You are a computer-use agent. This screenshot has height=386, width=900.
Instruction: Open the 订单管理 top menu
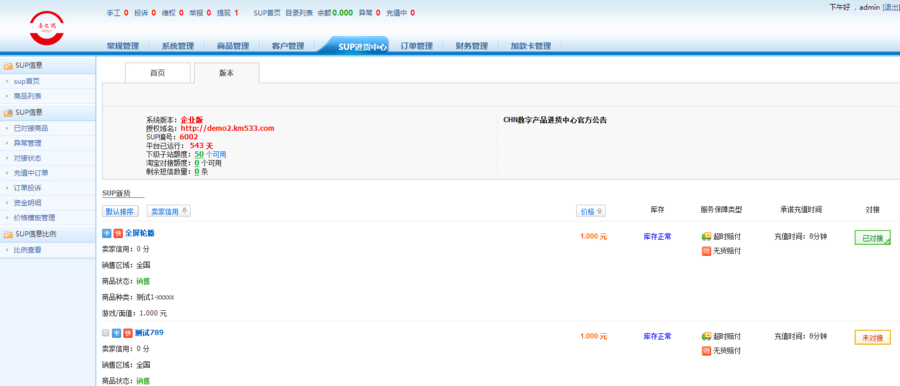(x=416, y=46)
